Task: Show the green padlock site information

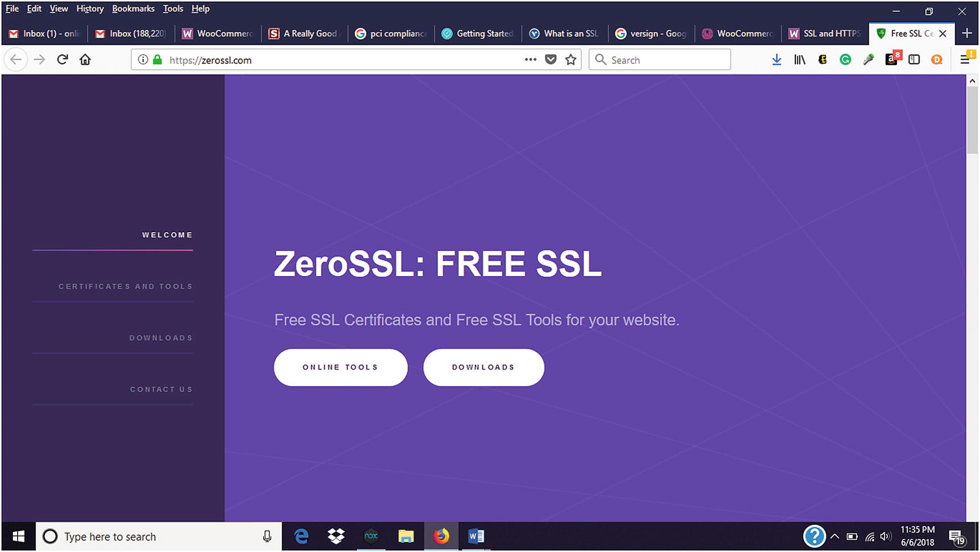Action: tap(158, 60)
